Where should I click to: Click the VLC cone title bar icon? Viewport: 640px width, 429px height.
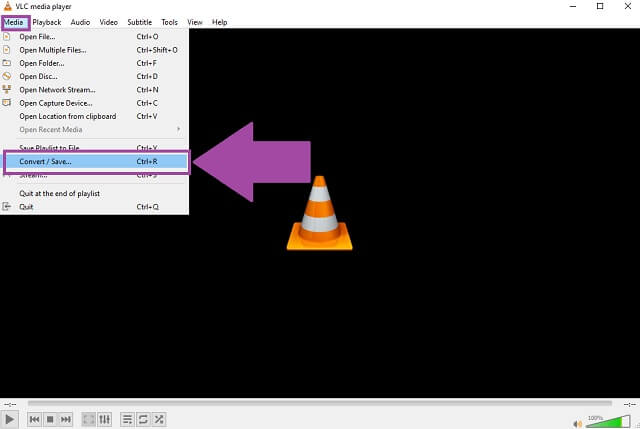pyautogui.click(x=8, y=6)
